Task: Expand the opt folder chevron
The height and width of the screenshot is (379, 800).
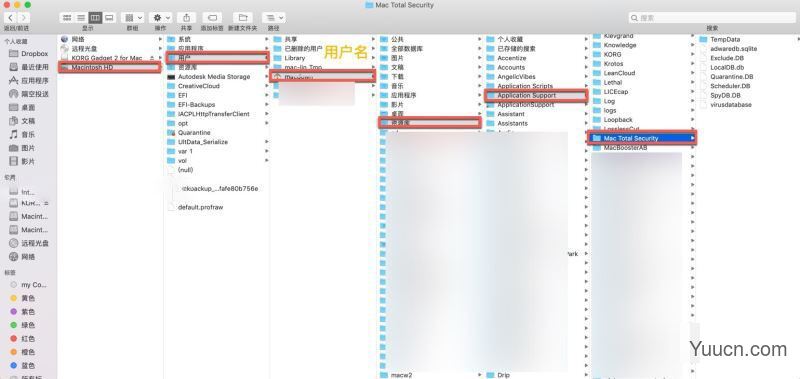Action: [x=266, y=123]
